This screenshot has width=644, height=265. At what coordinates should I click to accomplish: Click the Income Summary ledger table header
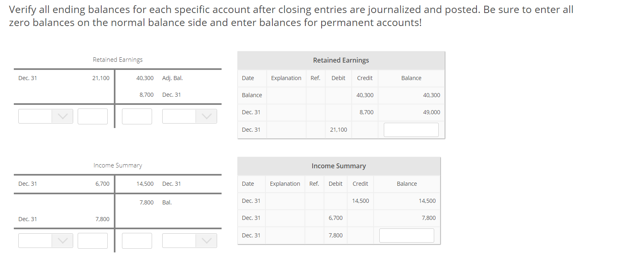point(339,166)
